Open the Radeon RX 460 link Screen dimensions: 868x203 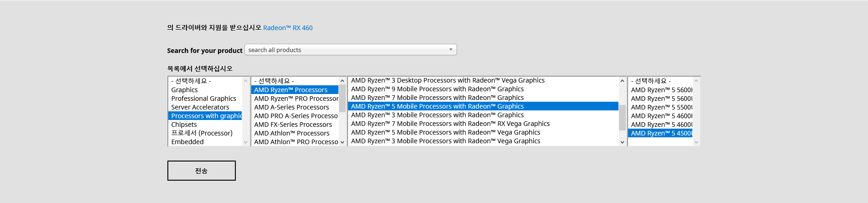click(288, 28)
